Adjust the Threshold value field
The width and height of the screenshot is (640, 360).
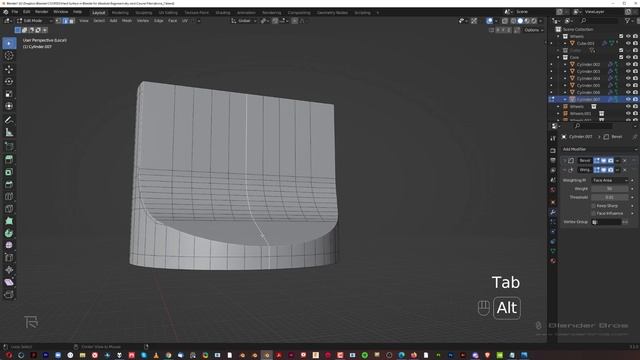pos(609,197)
